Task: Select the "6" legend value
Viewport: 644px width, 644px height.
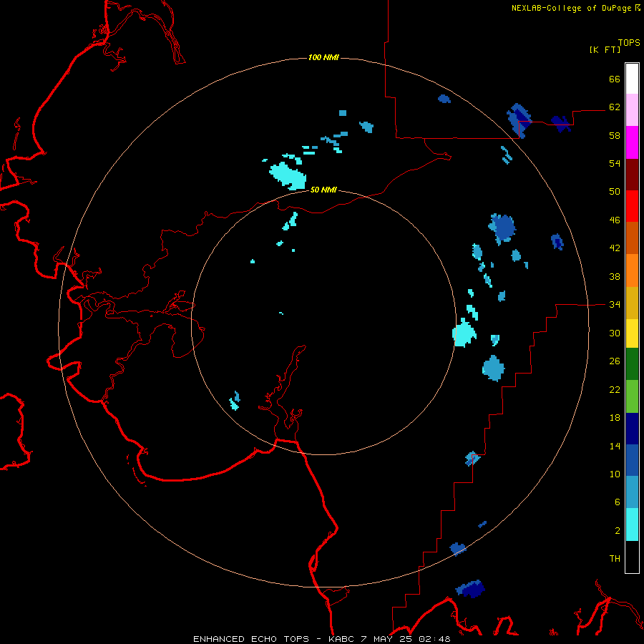Action: click(618, 502)
